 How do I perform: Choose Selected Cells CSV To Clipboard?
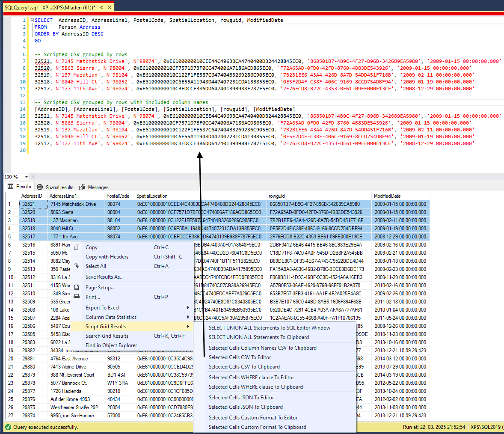tap(244, 366)
